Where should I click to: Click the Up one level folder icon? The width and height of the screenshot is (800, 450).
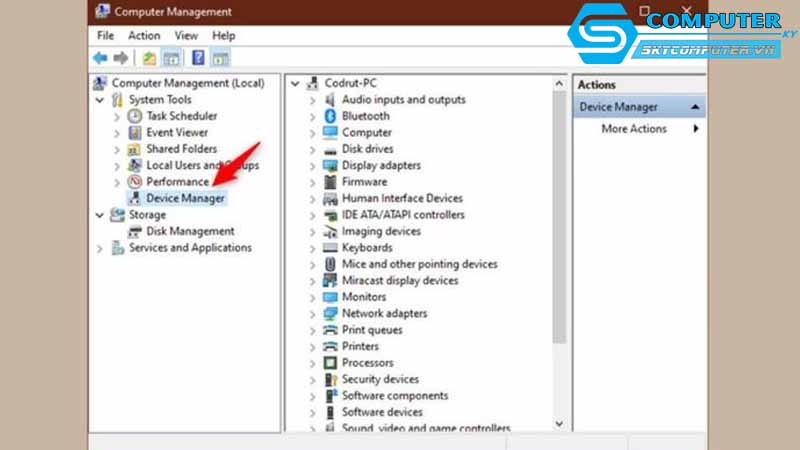coord(149,58)
